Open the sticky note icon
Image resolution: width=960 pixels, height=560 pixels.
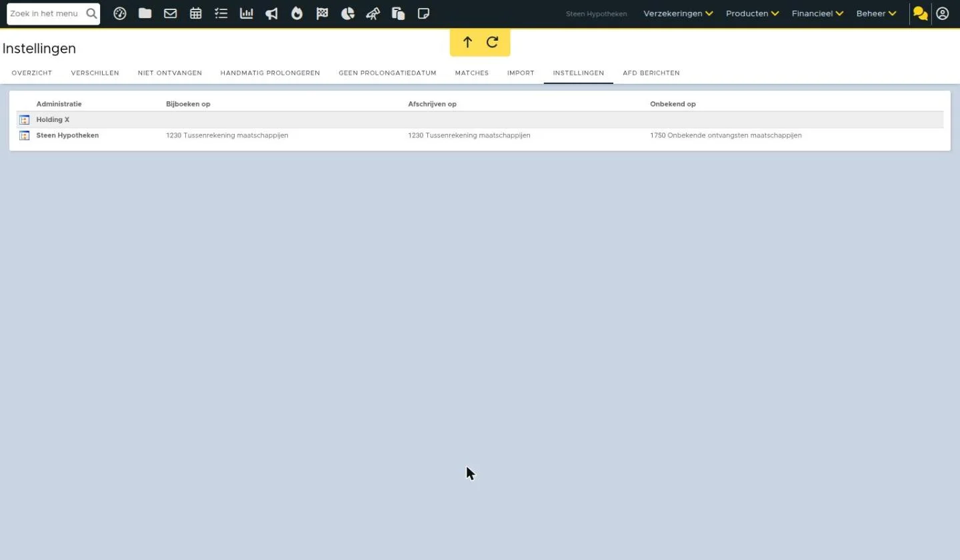pyautogui.click(x=423, y=13)
